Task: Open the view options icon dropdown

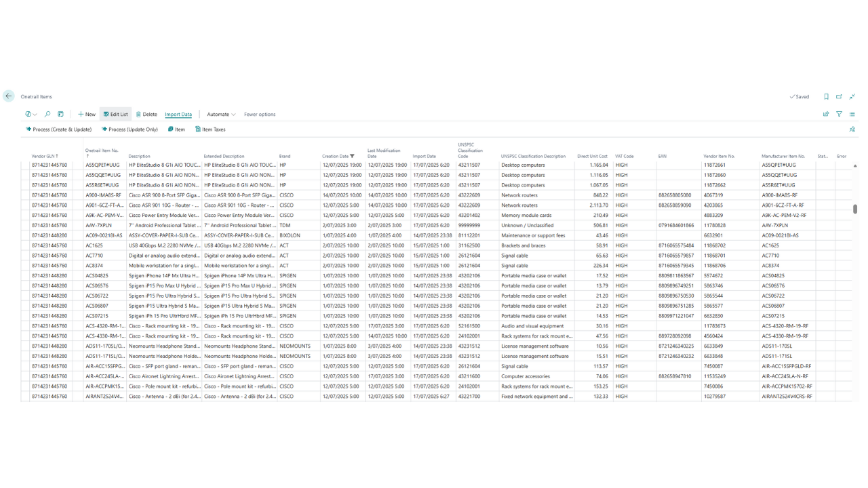Action: click(x=31, y=115)
